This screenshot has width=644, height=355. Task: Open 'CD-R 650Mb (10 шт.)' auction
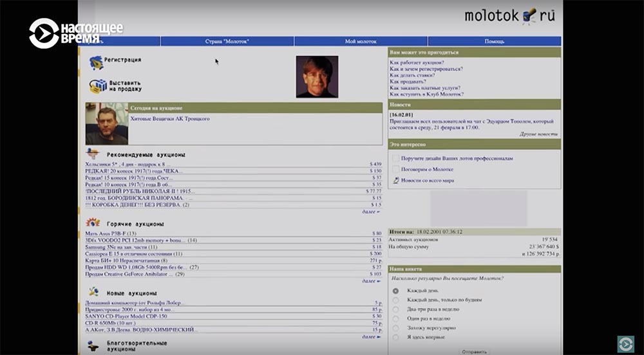coord(110,323)
